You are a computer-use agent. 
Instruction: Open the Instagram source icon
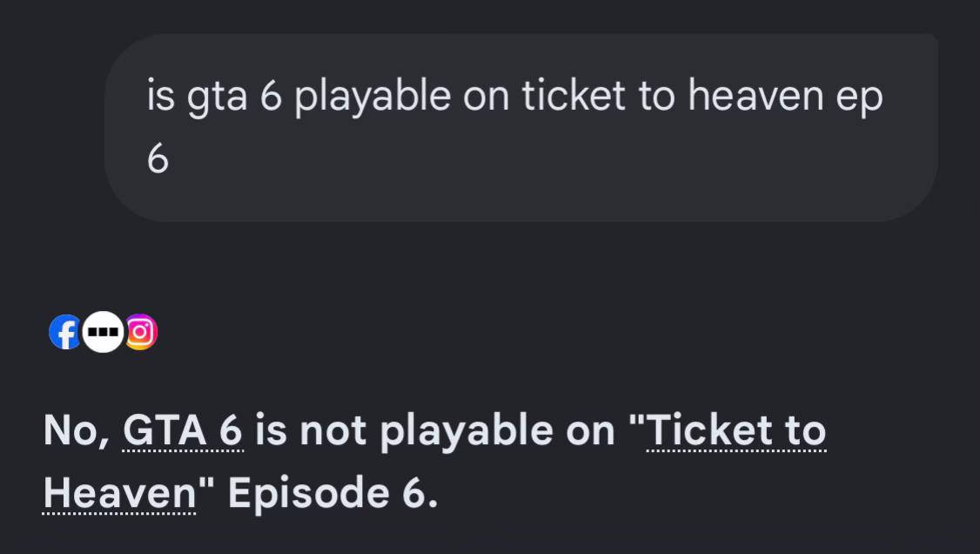pyautogui.click(x=141, y=332)
